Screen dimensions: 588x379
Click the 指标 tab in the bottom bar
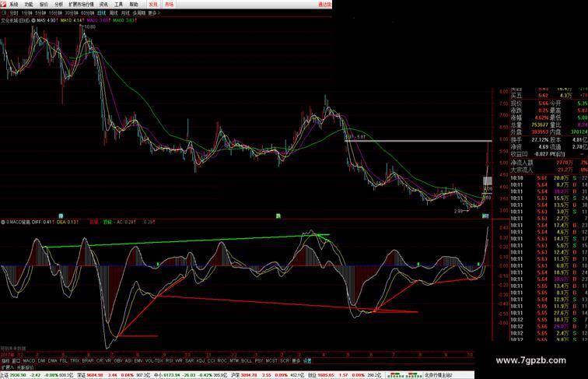(5, 360)
